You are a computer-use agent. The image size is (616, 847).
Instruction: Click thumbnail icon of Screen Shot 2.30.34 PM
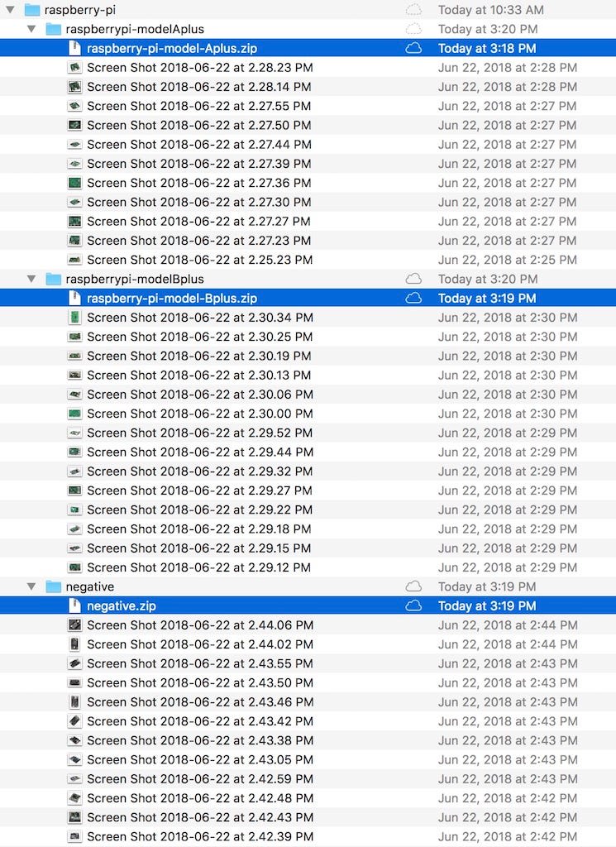75,317
